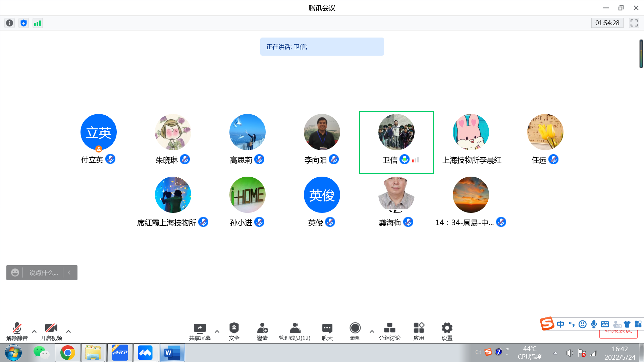Click the Sogou emoji face icon
644x362 pixels.
(x=583, y=324)
